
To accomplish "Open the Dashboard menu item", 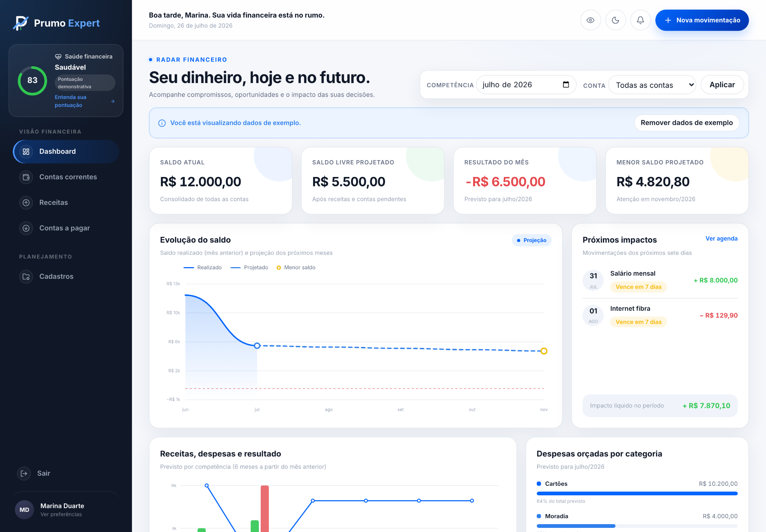I will click(x=66, y=152).
